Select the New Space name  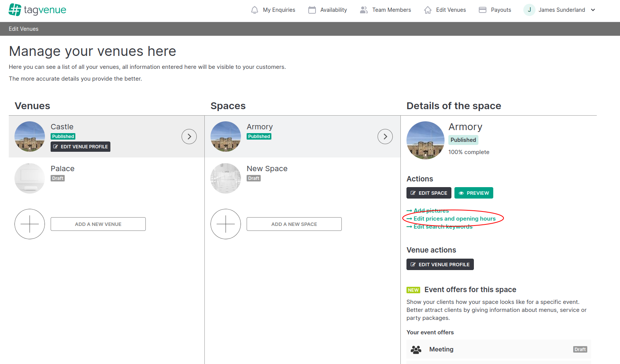click(267, 168)
